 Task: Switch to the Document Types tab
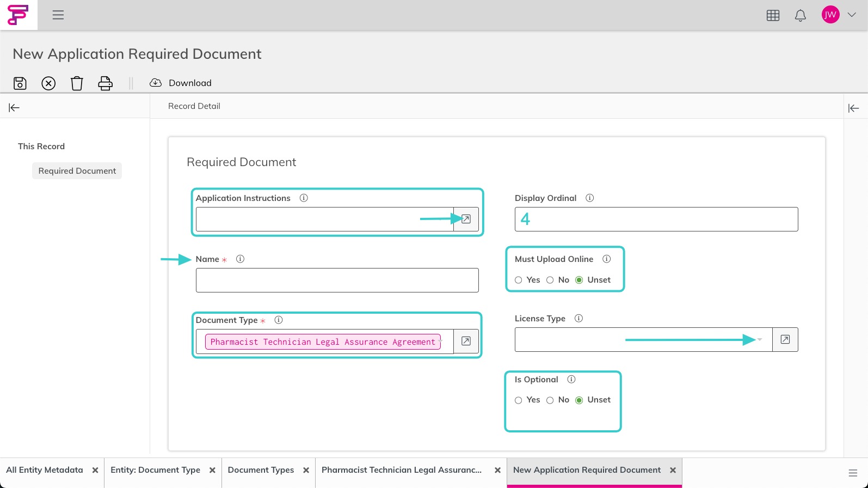261,470
